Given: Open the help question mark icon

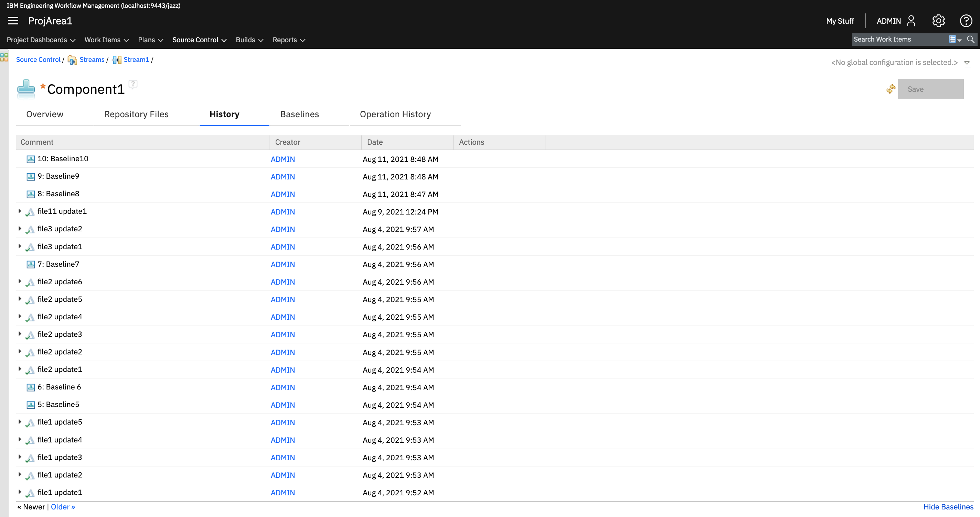Looking at the screenshot, I should pos(966,21).
